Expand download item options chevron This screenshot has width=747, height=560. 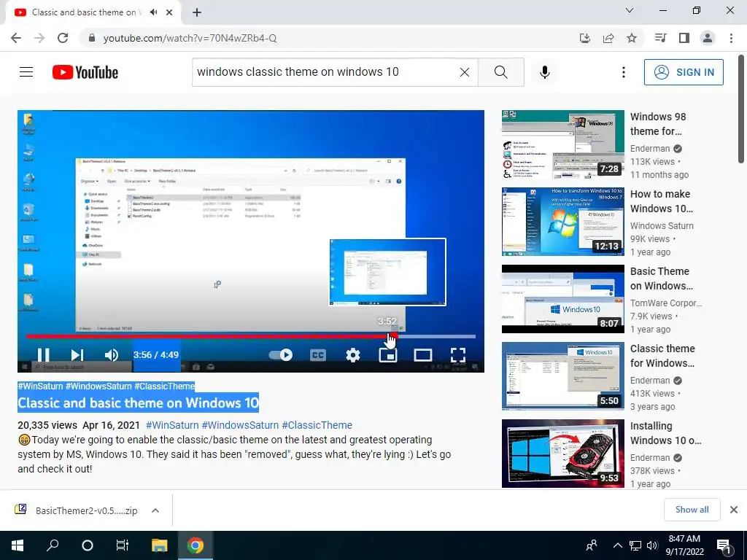click(x=155, y=510)
